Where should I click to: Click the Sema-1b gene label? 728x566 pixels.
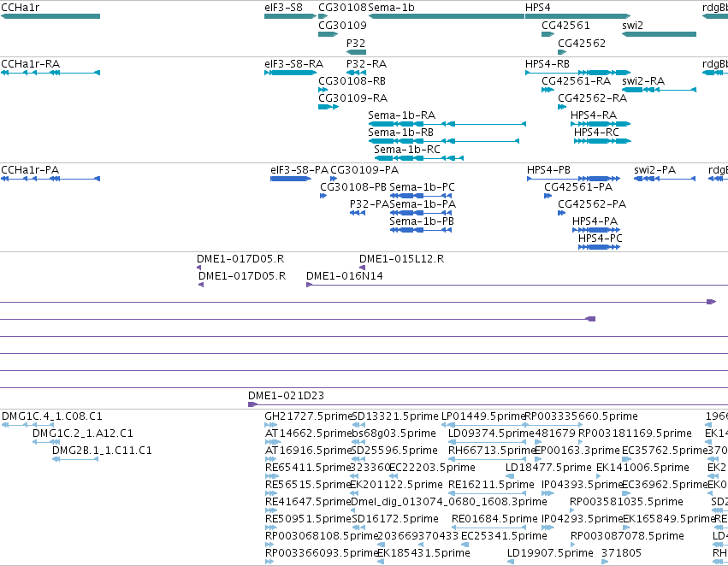391,8
